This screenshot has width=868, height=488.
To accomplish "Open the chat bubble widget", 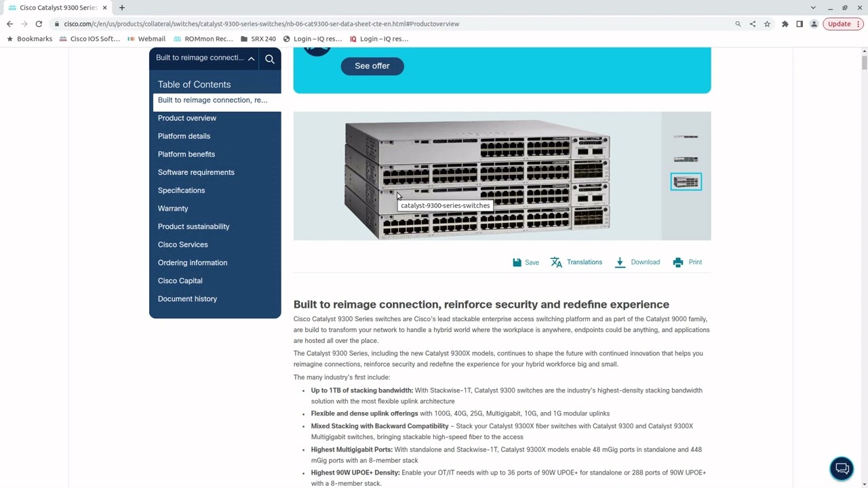I will (x=842, y=468).
